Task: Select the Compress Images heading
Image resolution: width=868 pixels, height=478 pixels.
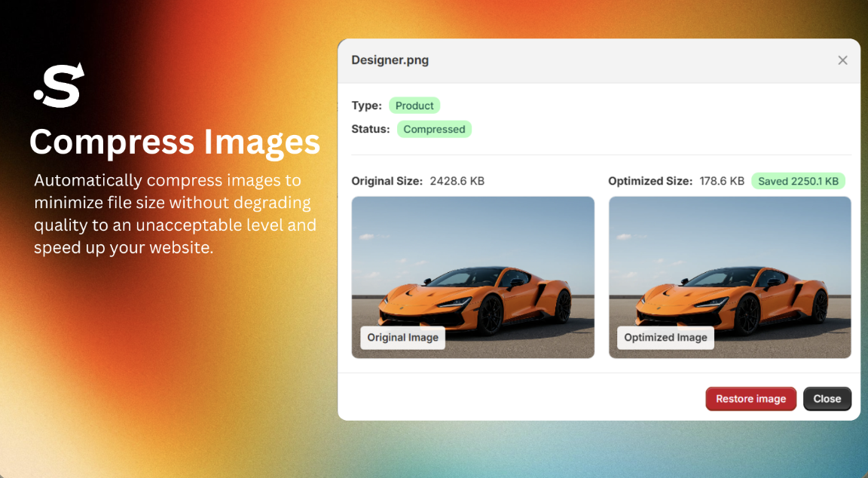Action: [175, 142]
